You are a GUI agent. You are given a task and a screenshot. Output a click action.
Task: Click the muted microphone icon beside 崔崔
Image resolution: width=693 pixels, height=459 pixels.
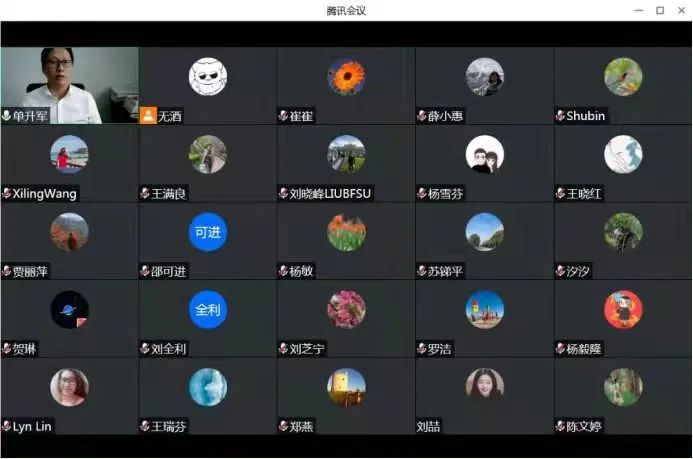click(283, 116)
